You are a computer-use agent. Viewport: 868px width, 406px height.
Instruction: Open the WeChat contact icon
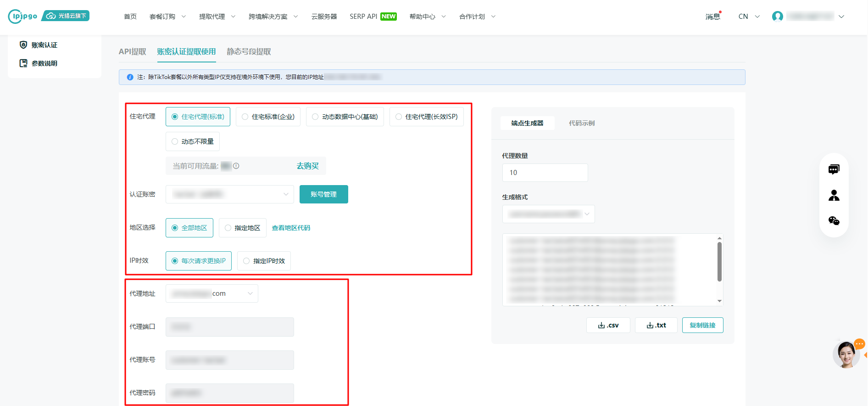pyautogui.click(x=834, y=221)
